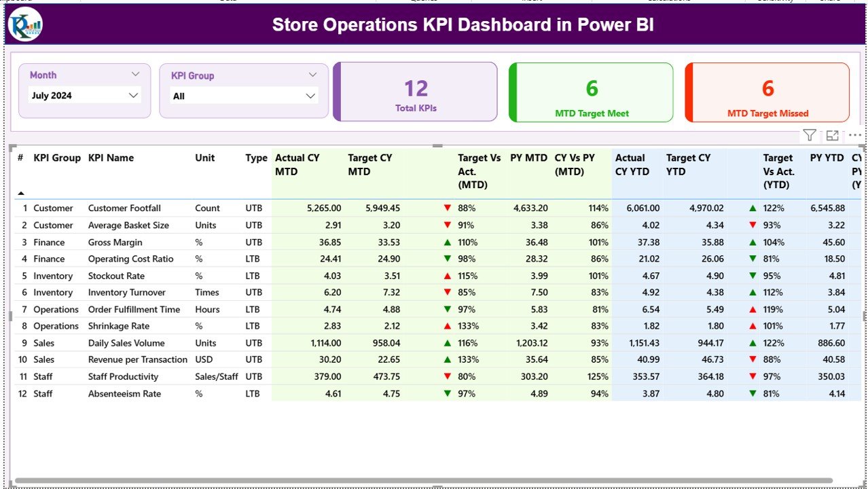The image size is (868, 489).
Task: Open the July 2024 month dropdown
Action: (133, 96)
